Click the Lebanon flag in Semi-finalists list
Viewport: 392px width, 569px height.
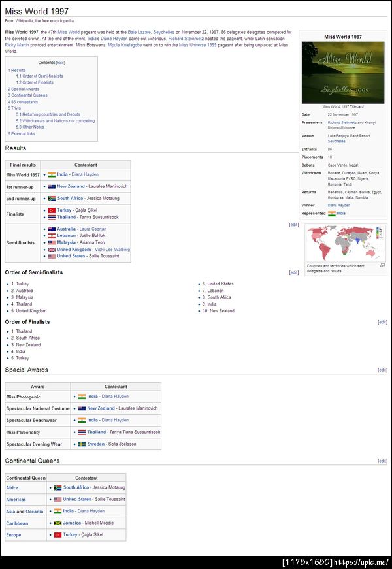click(52, 236)
